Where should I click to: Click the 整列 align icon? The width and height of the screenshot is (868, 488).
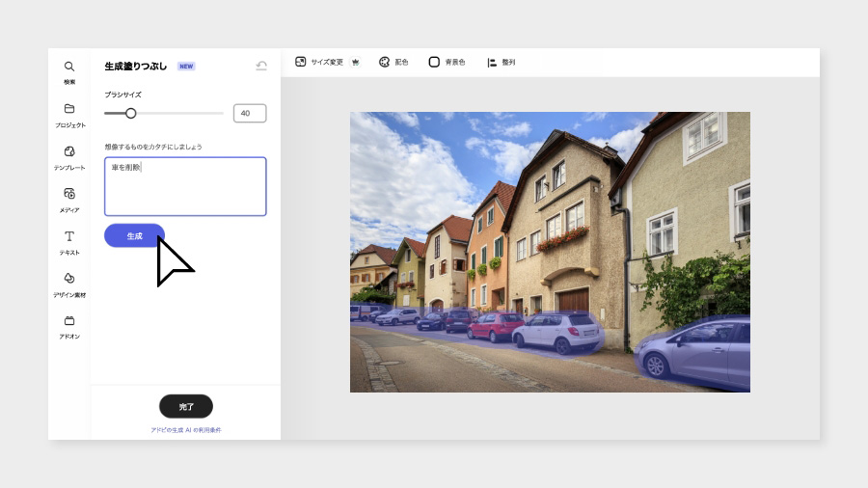492,63
